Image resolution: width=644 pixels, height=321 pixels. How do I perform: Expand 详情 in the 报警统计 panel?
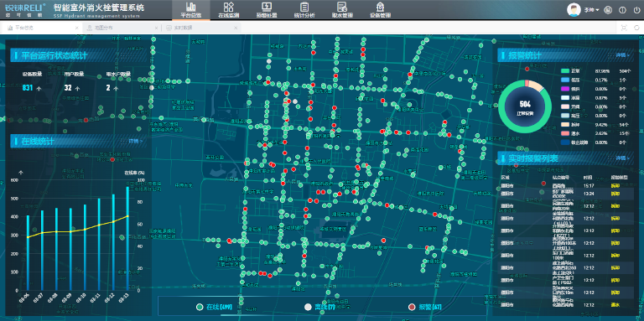tap(623, 54)
